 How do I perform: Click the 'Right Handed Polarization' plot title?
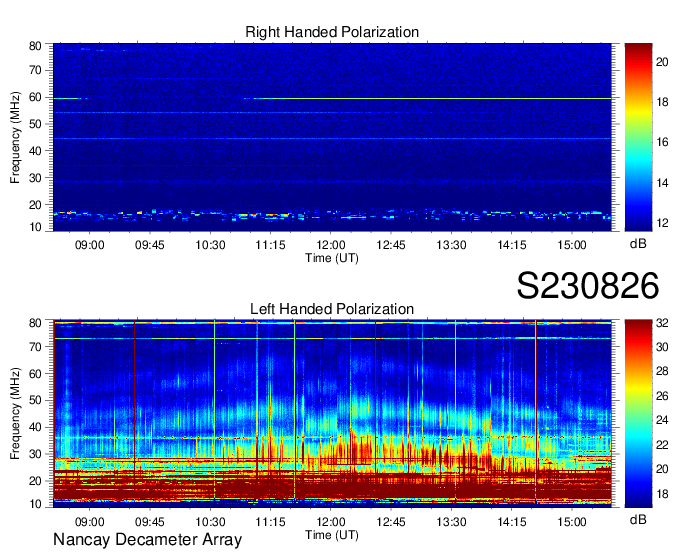point(332,32)
